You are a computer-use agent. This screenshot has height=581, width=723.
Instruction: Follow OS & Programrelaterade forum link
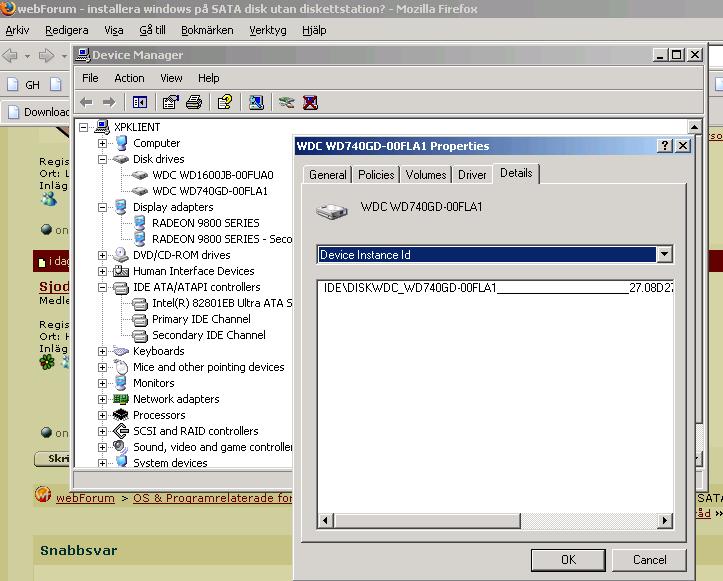[x=213, y=498]
